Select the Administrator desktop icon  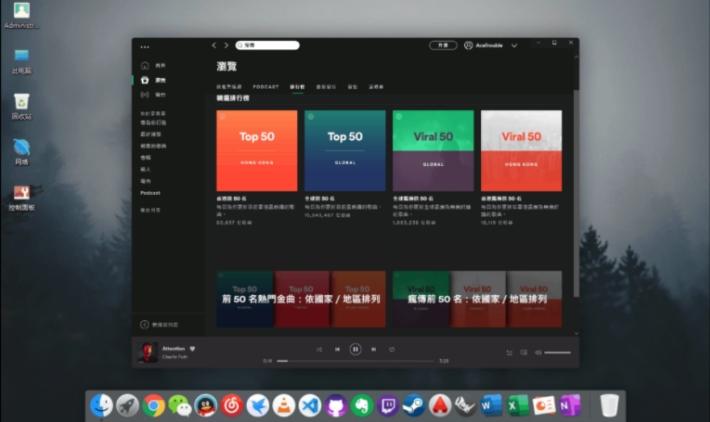pyautogui.click(x=21, y=16)
